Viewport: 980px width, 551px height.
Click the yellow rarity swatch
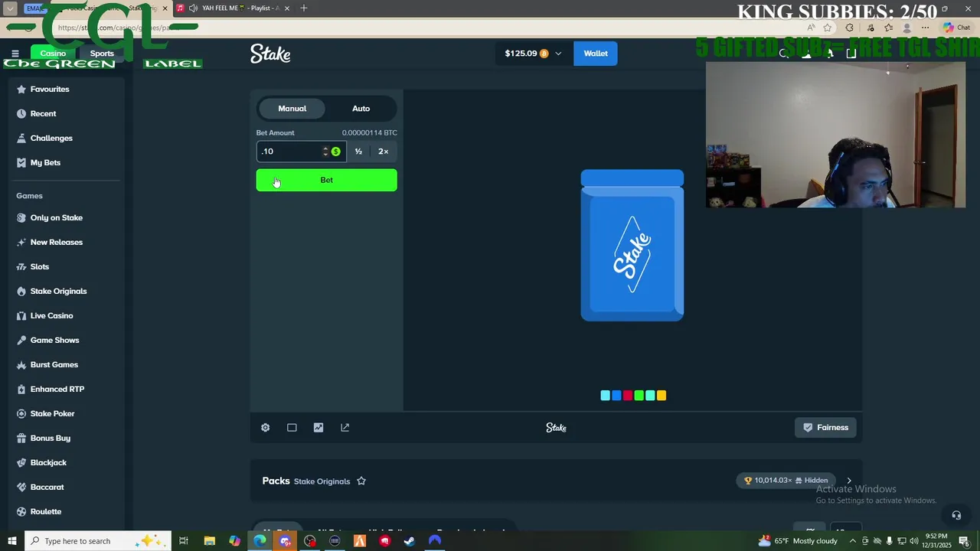tap(661, 396)
